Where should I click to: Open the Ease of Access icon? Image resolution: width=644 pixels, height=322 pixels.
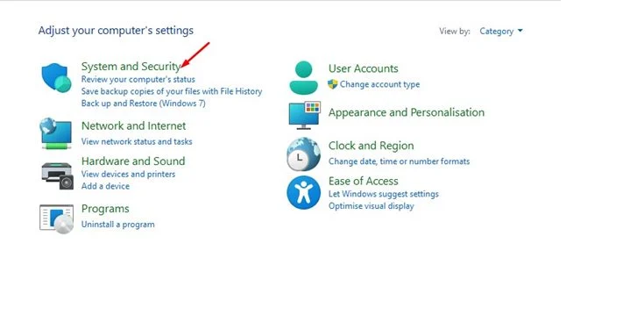pos(303,192)
